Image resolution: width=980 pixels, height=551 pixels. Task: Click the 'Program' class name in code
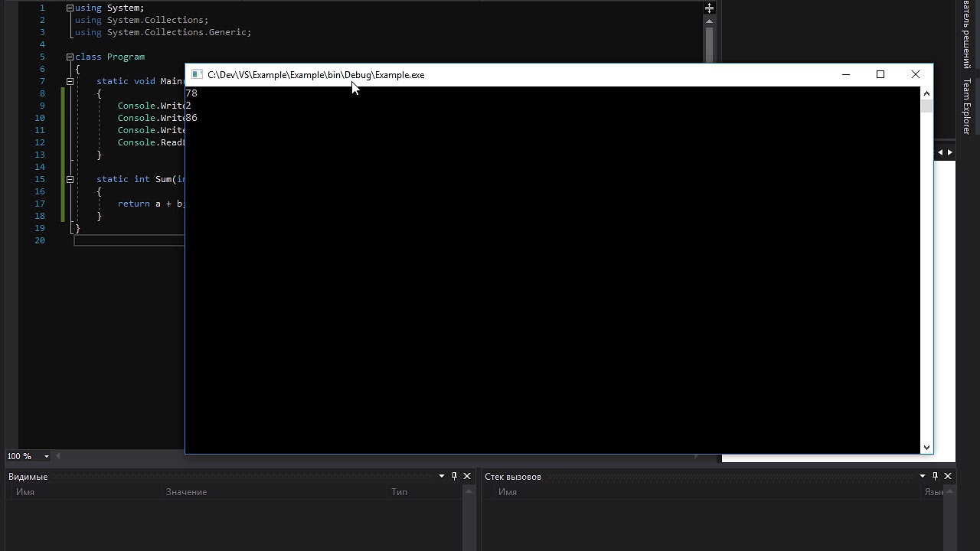126,57
